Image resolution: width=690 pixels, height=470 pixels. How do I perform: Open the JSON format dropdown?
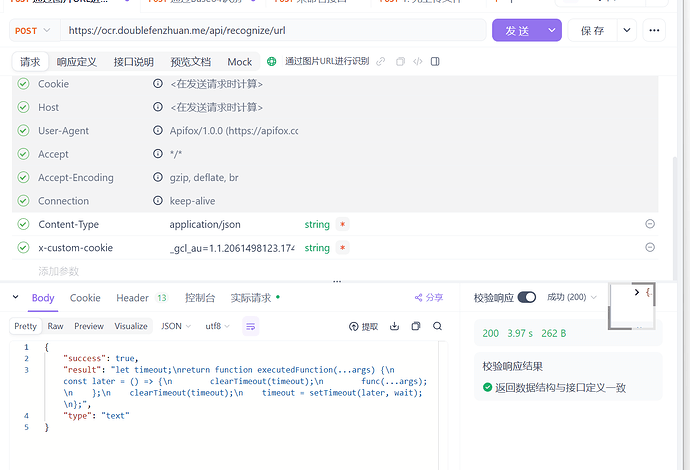coord(176,326)
